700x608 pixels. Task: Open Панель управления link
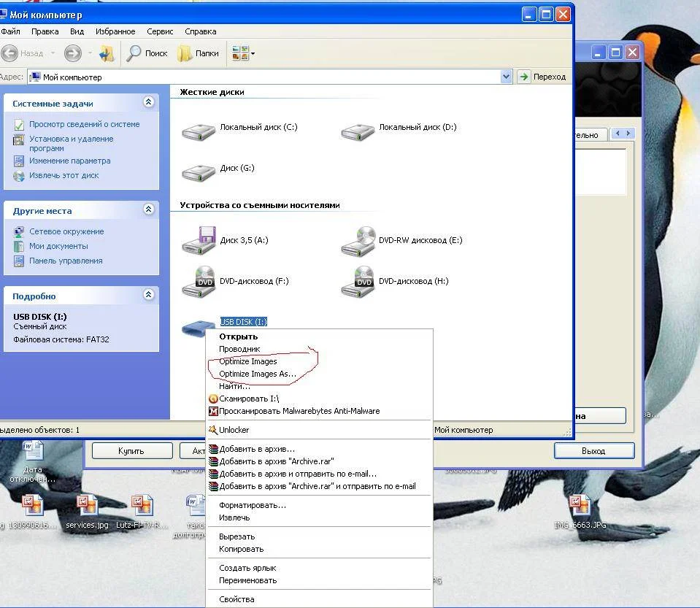tap(66, 261)
